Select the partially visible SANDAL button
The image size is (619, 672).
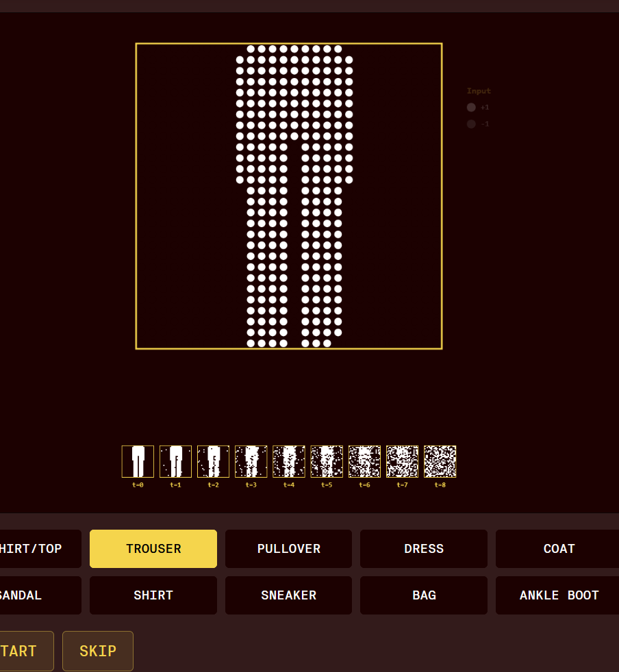40,595
